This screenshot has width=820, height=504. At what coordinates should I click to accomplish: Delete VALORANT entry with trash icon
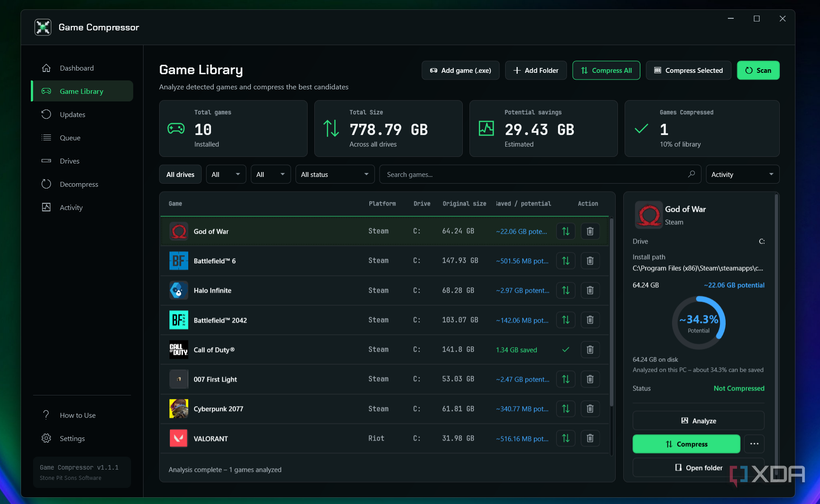pos(590,438)
